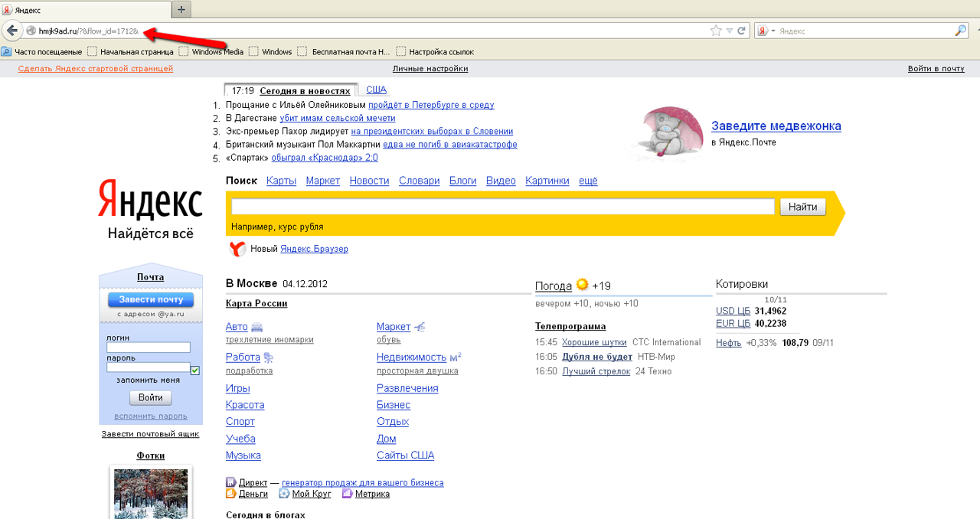Image resolution: width=980 pixels, height=519 pixels.
Task: Click the пароль input field
Action: 149,367
